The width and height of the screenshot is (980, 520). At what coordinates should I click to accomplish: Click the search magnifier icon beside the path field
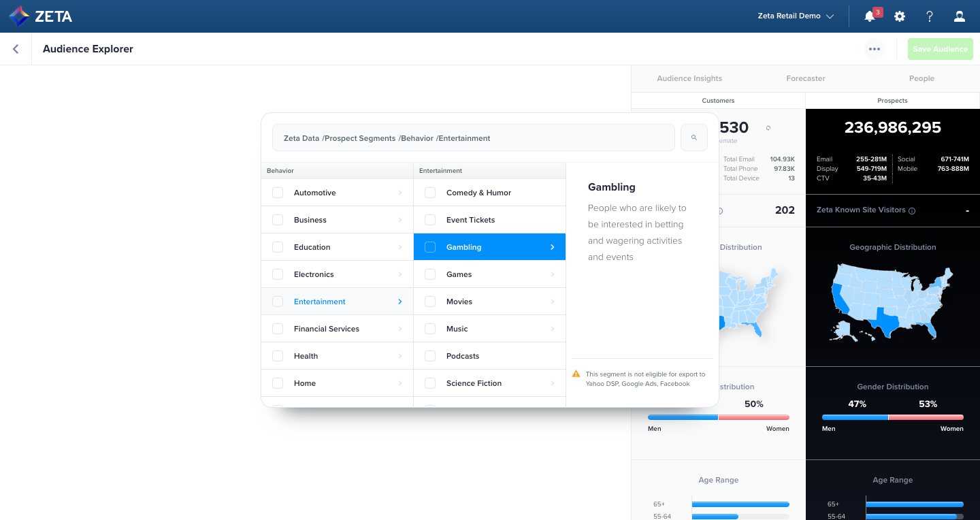point(693,137)
